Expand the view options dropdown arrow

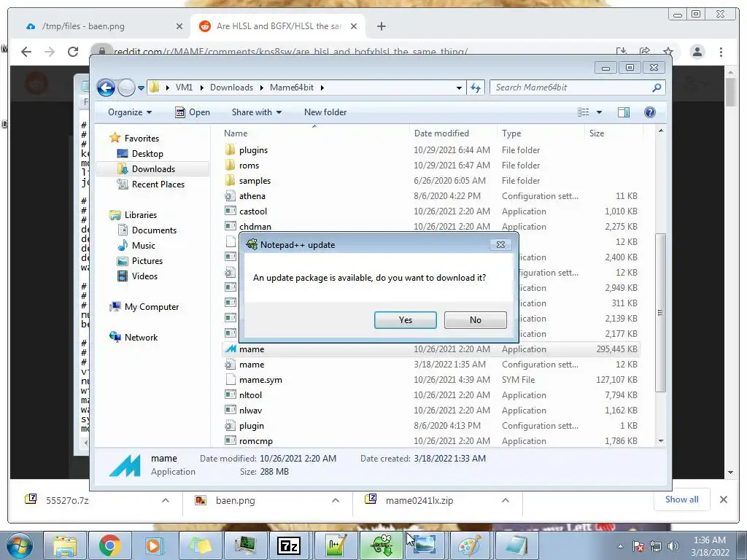pyautogui.click(x=600, y=112)
